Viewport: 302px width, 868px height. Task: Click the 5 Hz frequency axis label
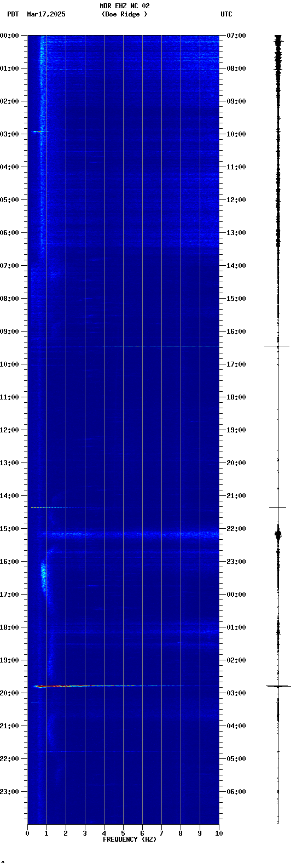(x=123, y=833)
